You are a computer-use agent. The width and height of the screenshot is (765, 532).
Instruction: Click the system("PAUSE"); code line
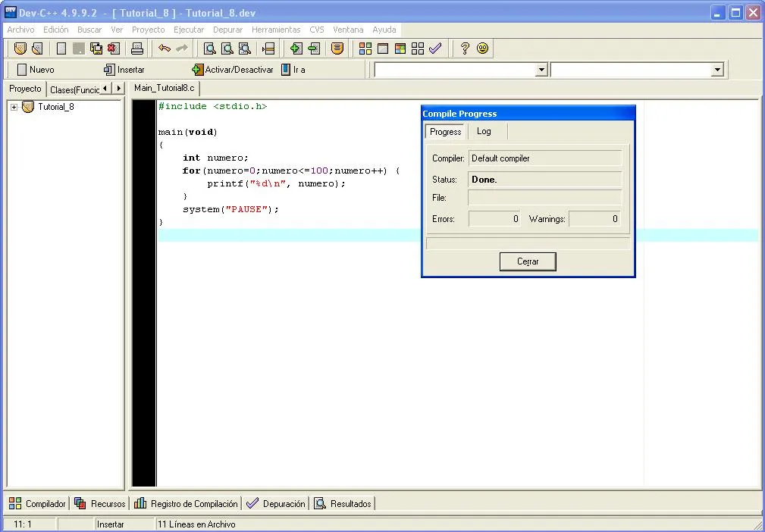[x=230, y=209]
